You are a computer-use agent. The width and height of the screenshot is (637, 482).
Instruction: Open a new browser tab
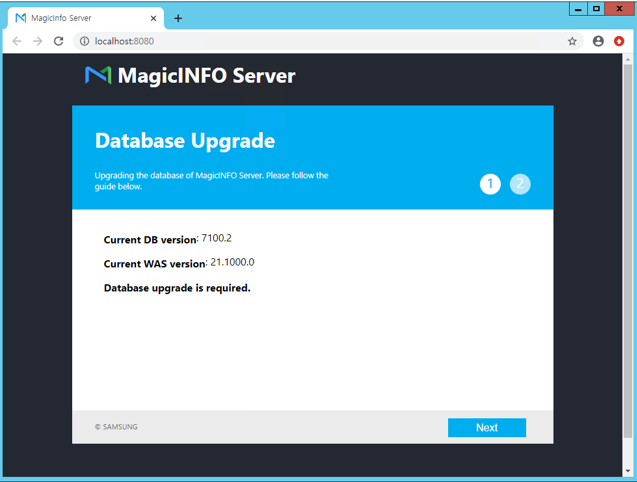pyautogui.click(x=178, y=18)
